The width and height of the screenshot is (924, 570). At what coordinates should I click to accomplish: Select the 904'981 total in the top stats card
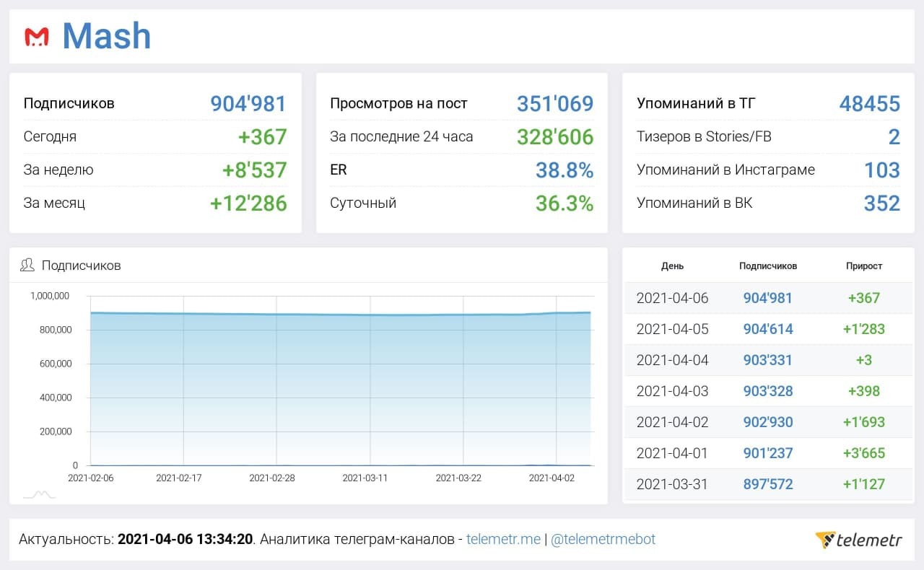click(248, 104)
